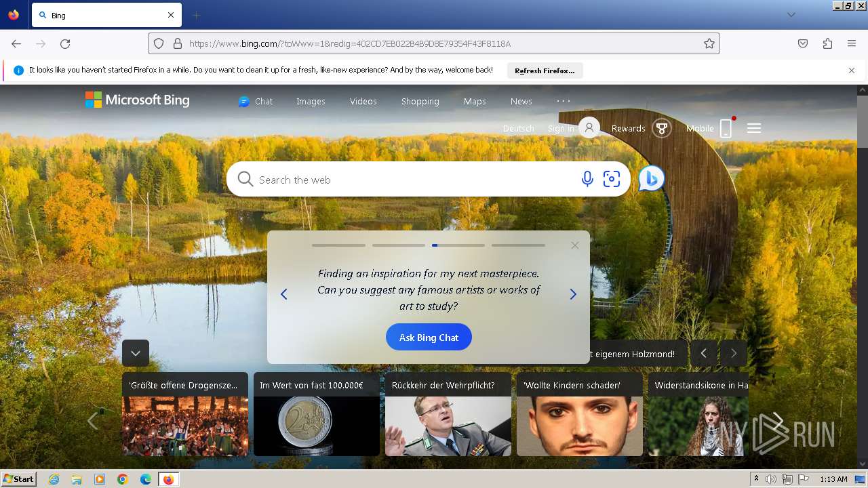Expand the more options ellipsis in navigation
Image resolution: width=868 pixels, height=488 pixels.
[x=564, y=100]
